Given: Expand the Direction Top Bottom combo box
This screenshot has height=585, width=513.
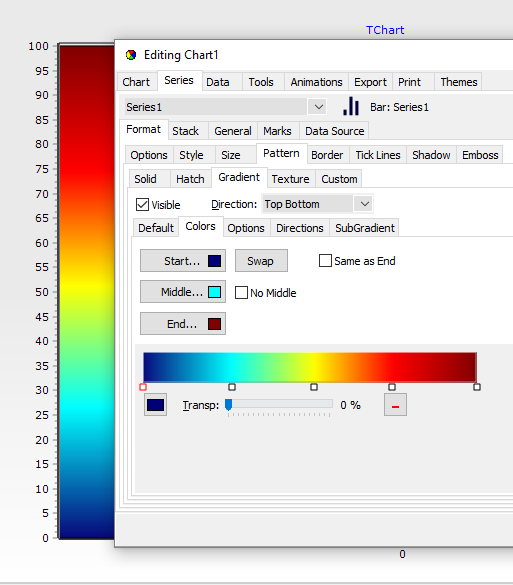Looking at the screenshot, I should tap(318, 204).
